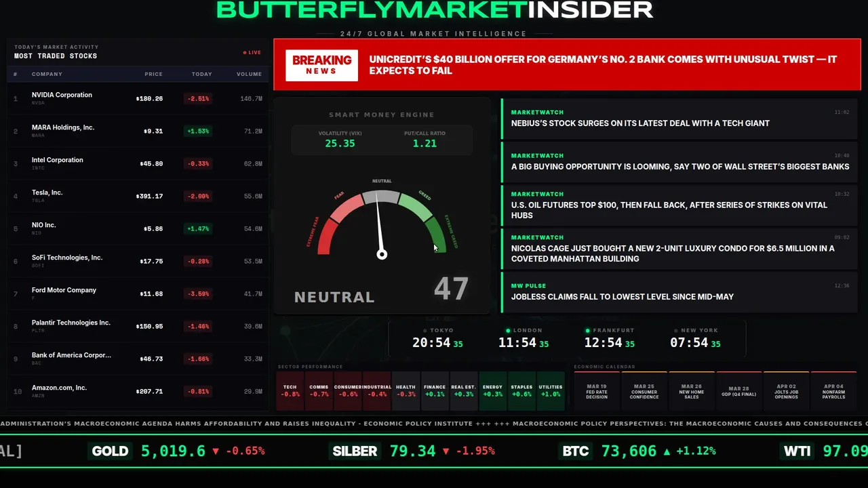The width and height of the screenshot is (868, 488).
Task: Click the BTC ticker label
Action: tap(576, 451)
